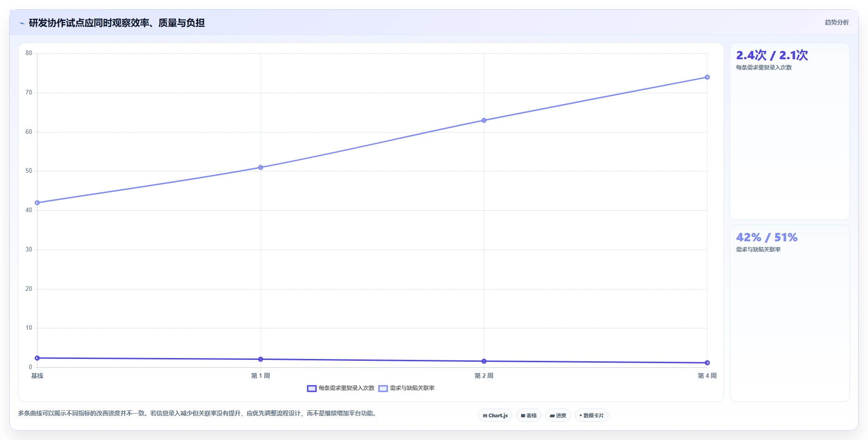Click the 需求与缺陷关联率 data point at 第 4 周
Screen dimensions: 868x440
click(x=707, y=77)
